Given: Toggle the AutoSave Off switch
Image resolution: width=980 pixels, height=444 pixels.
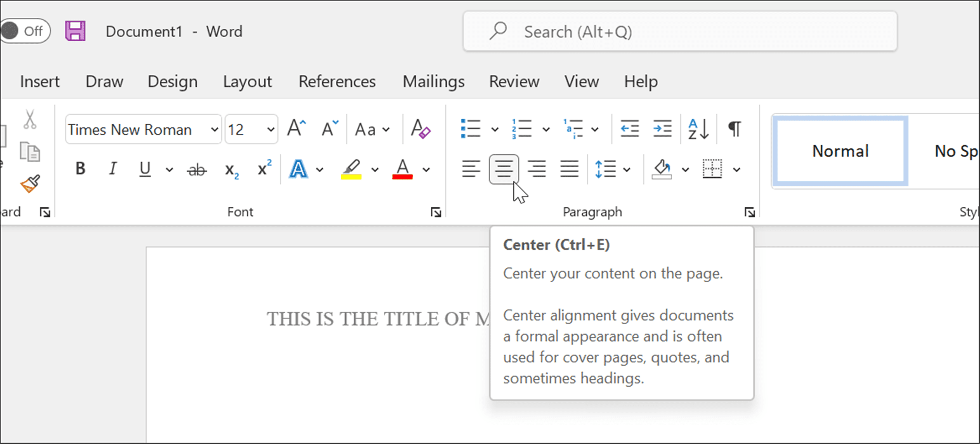Looking at the screenshot, I should (26, 31).
